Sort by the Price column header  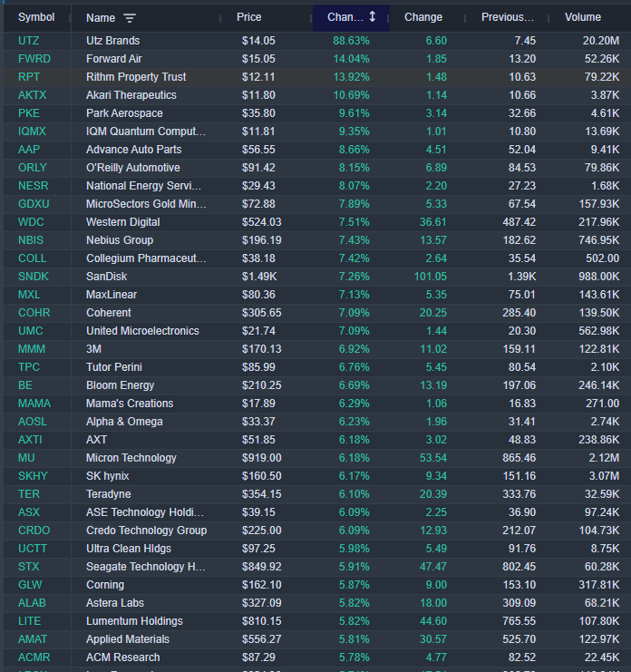(249, 17)
